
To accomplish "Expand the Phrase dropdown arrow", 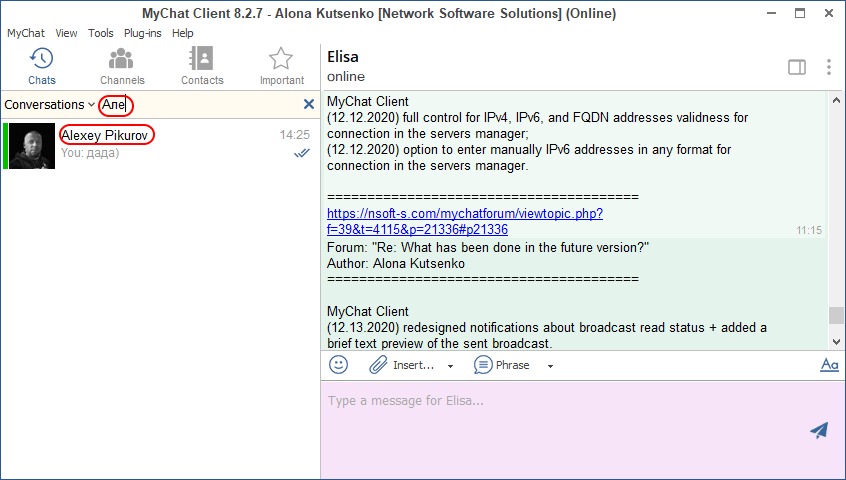I will pos(550,366).
